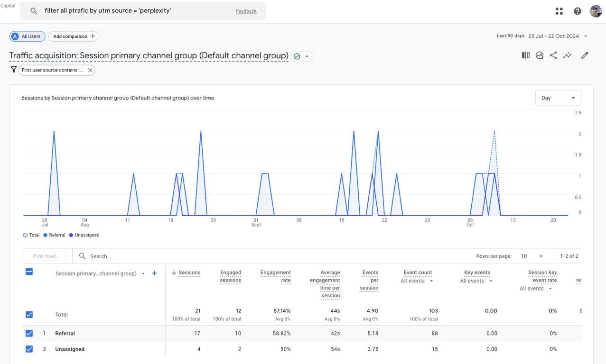Screen dimensions: 606x364
Task: Click the Add comparison button
Action: tap(74, 36)
